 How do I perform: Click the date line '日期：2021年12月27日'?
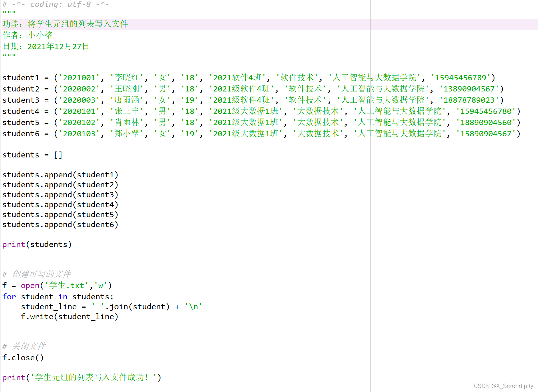pyautogui.click(x=46, y=46)
